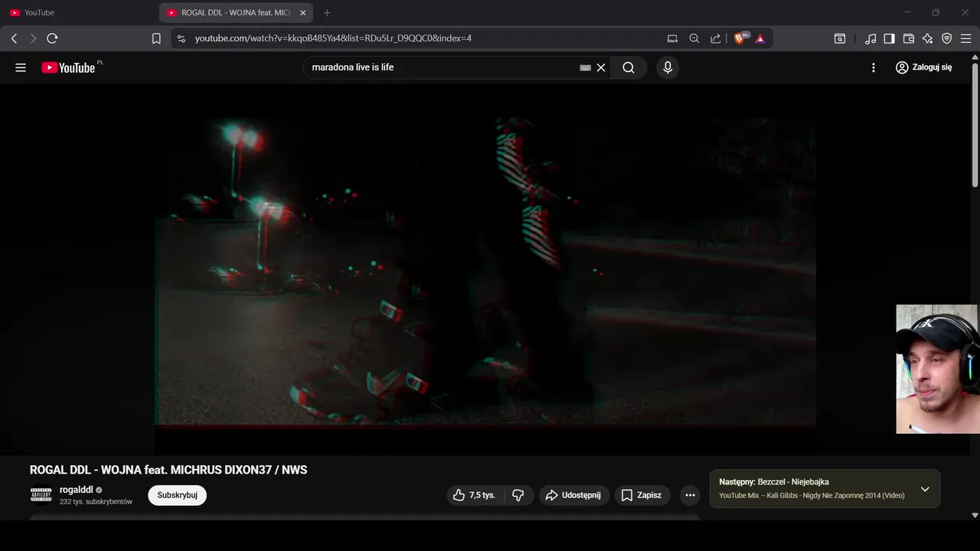980x551 pixels.
Task: Bookmark this page icon
Action: pyautogui.click(x=156, y=38)
